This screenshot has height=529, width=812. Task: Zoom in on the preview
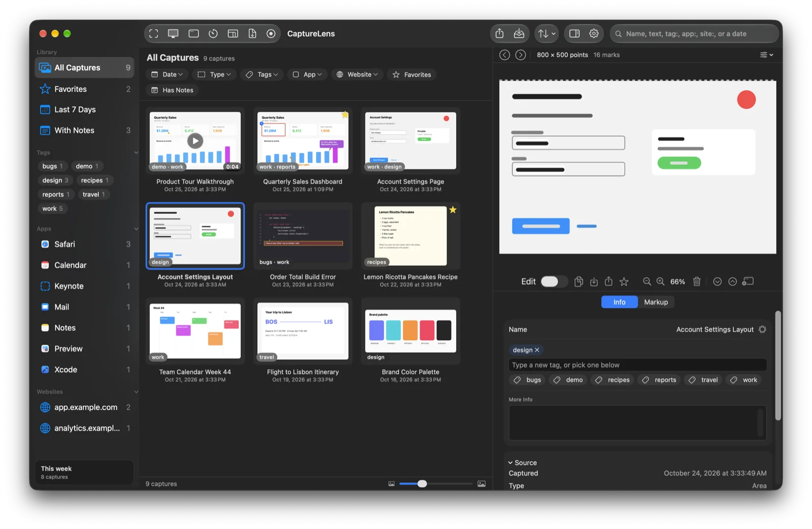pyautogui.click(x=660, y=281)
